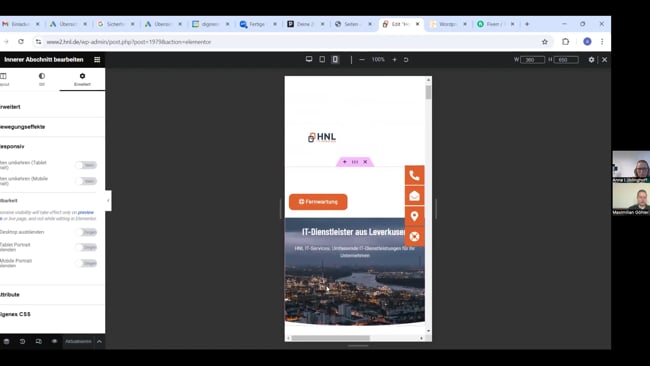The image size is (650, 366).
Task: Switch to the Fiverr browser tab
Action: point(495,24)
